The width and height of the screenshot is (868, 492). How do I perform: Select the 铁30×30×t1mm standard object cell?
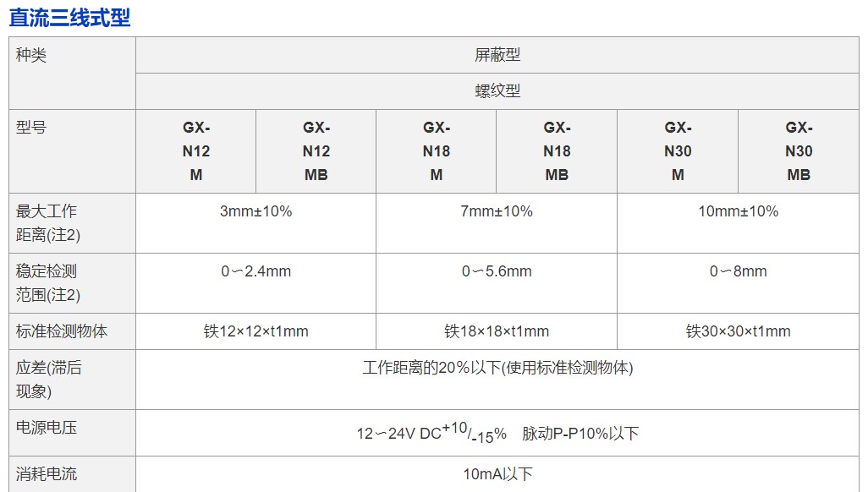tap(738, 331)
